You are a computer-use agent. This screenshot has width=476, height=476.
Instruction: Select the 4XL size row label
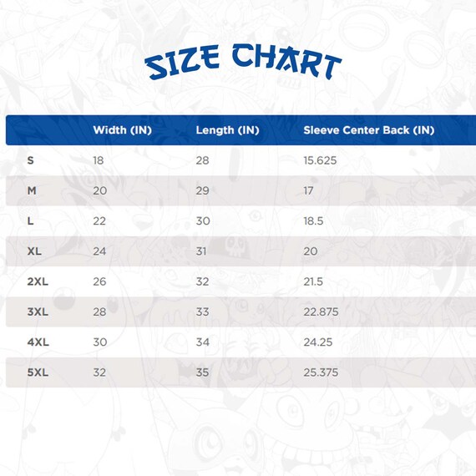click(x=38, y=342)
